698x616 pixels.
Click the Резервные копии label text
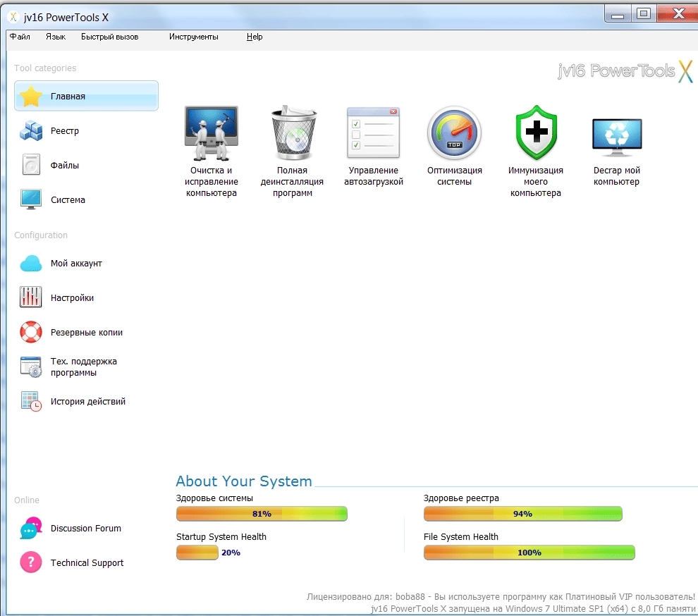tap(86, 333)
